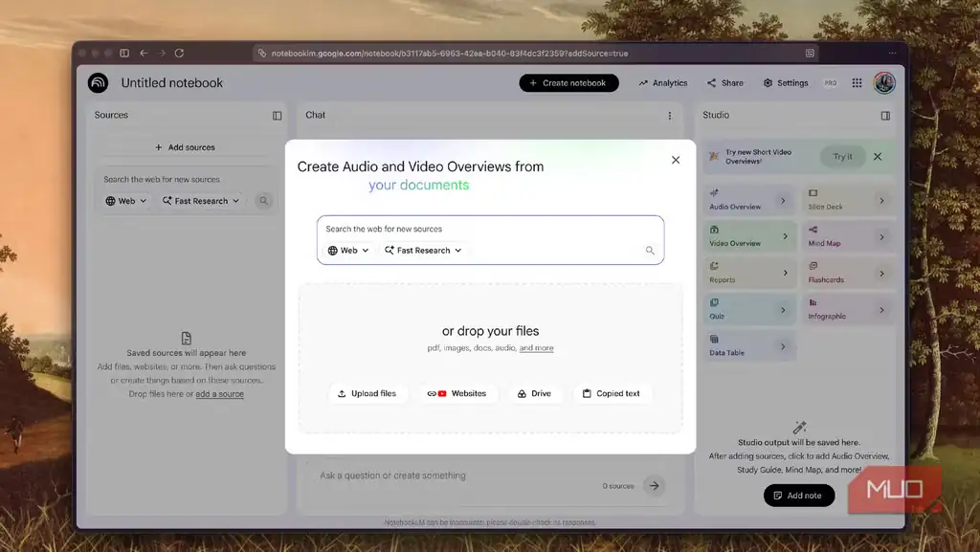The width and height of the screenshot is (980, 552).
Task: Open the Quiz tile
Action: [750, 310]
